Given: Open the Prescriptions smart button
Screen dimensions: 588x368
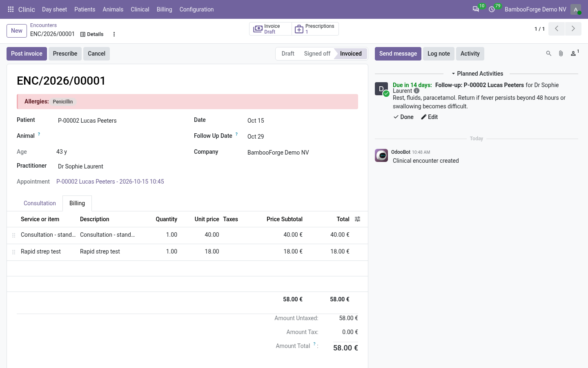Looking at the screenshot, I should [315, 29].
